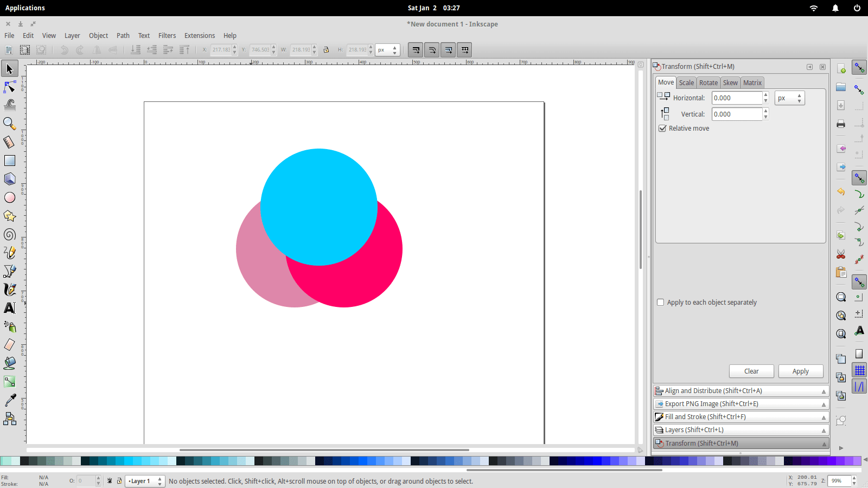This screenshot has height=488, width=868.
Task: Select the Rectangle tool
Action: tap(10, 160)
